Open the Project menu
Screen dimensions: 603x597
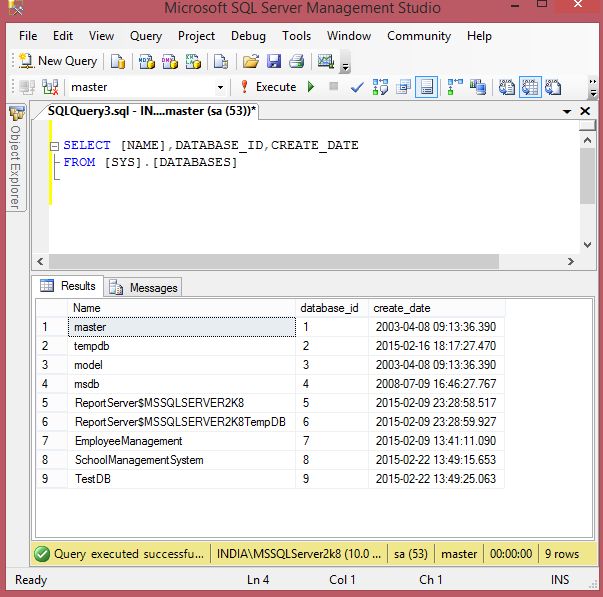click(x=196, y=36)
